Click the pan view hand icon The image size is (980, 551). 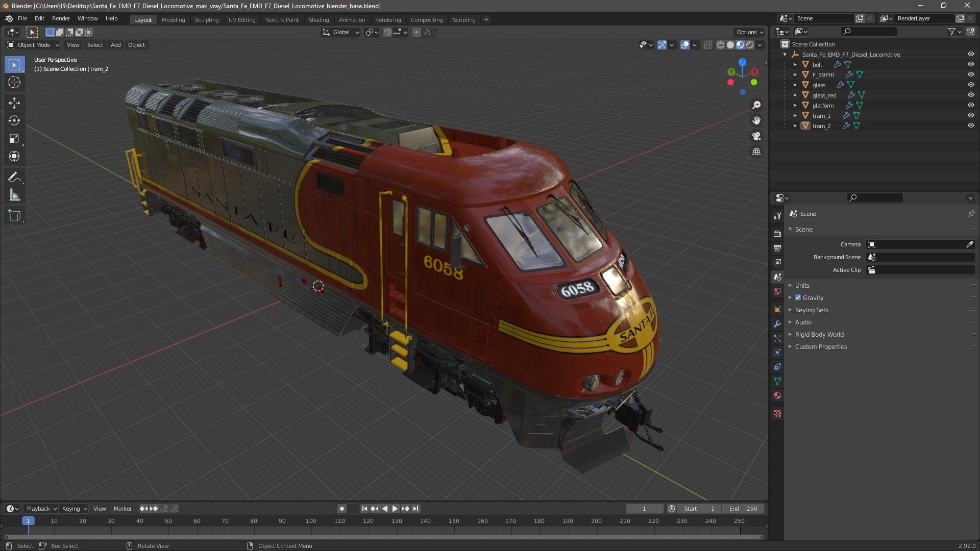(x=756, y=120)
